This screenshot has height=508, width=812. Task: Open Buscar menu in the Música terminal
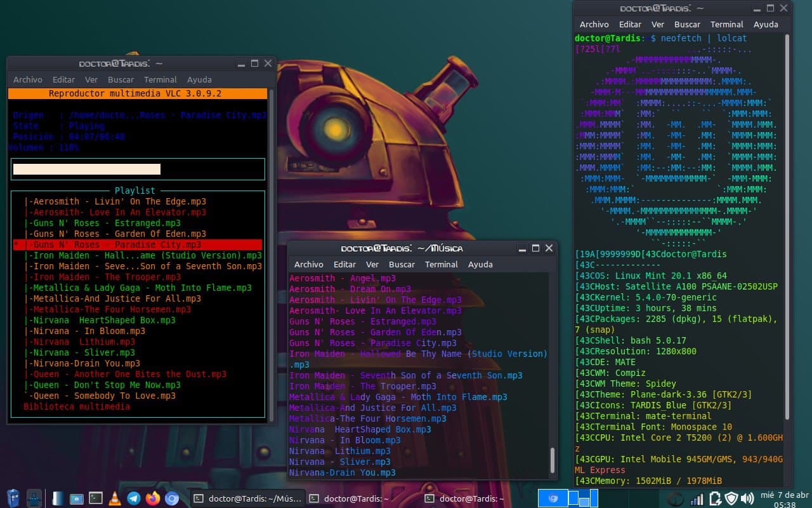coord(402,264)
